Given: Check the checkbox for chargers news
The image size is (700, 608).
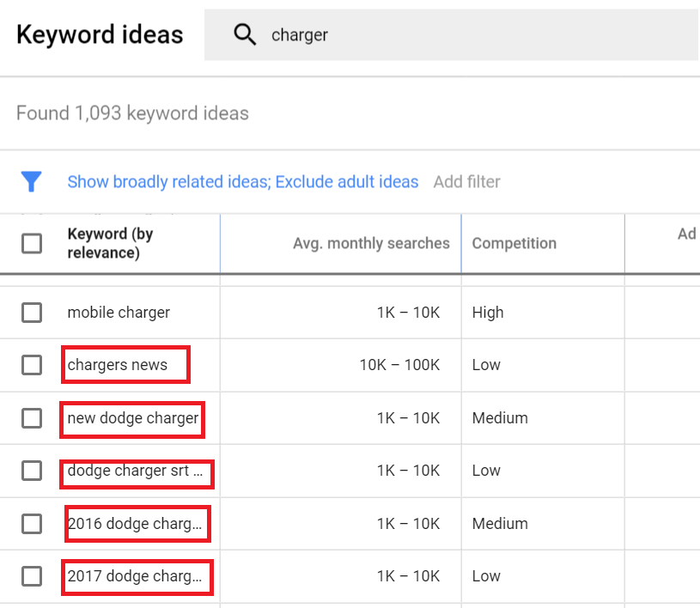Looking at the screenshot, I should tap(32, 365).
